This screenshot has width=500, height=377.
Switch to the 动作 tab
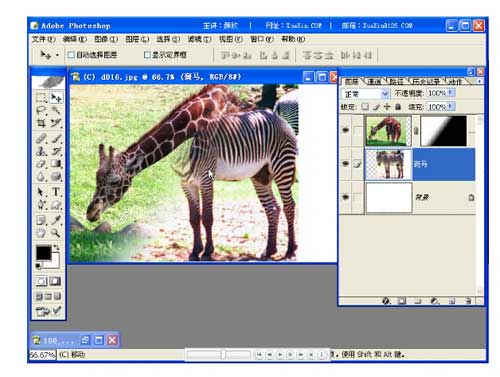[x=455, y=81]
